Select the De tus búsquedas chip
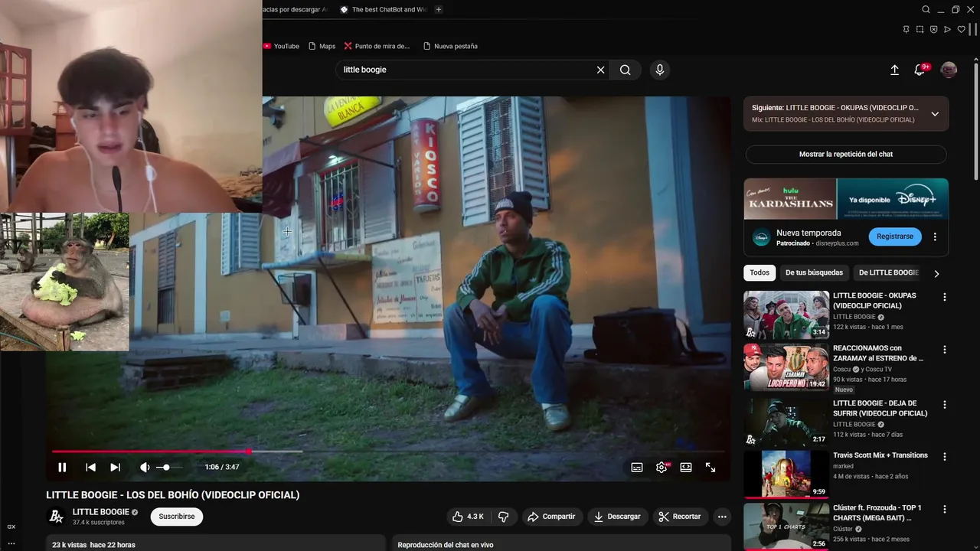The width and height of the screenshot is (980, 551). 814,272
